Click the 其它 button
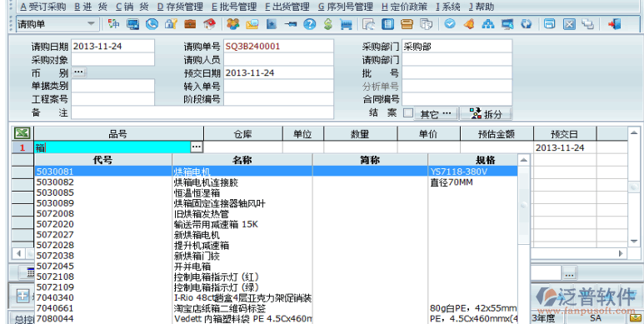This screenshot has height=324, width=644. 436,114
